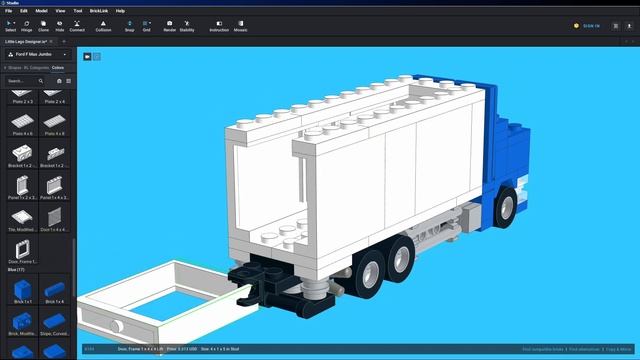Click the search magnifier icon
The image size is (640, 360).
click(x=41, y=81)
